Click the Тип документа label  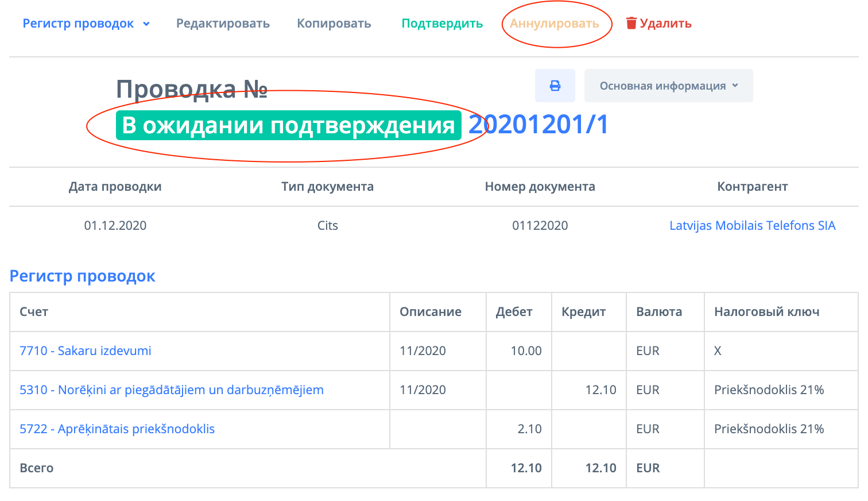328,186
